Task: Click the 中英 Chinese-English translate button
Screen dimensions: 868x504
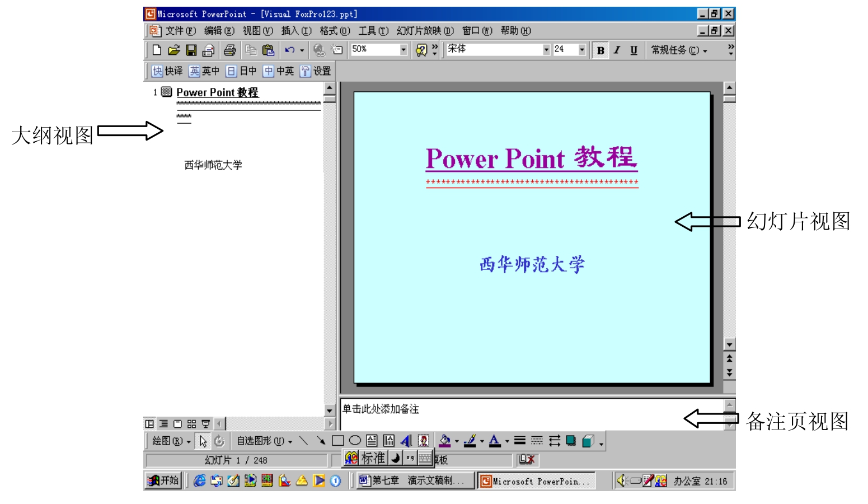Action: (x=279, y=71)
